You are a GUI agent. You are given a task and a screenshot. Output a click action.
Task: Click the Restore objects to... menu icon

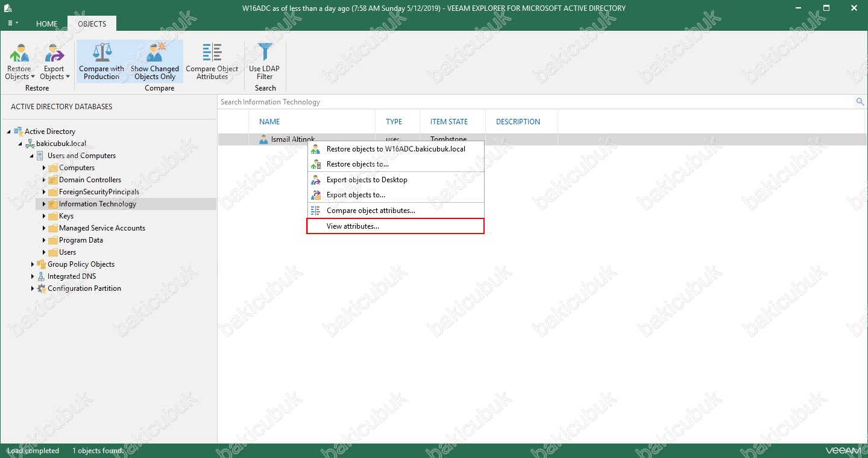click(315, 164)
